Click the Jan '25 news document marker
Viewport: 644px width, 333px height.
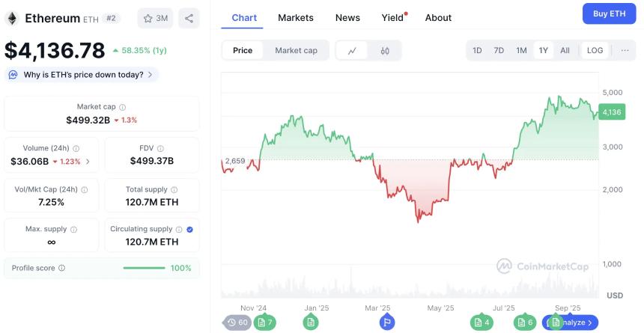tap(310, 323)
